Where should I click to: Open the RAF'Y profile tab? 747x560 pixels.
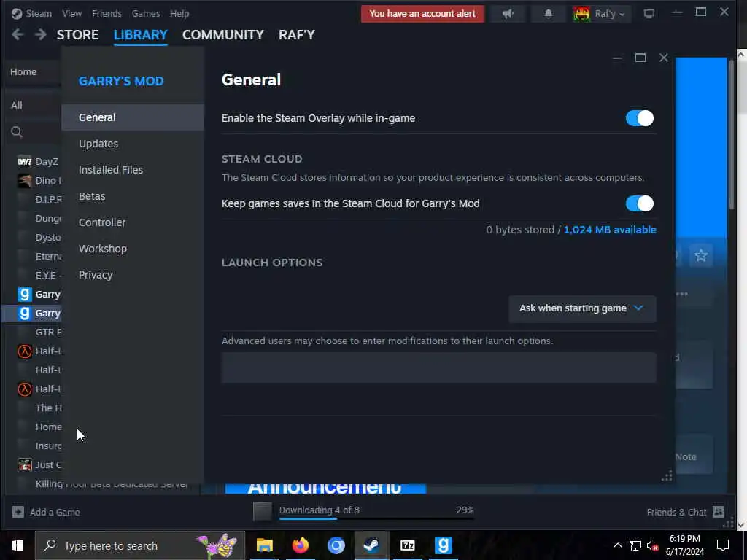[297, 35]
